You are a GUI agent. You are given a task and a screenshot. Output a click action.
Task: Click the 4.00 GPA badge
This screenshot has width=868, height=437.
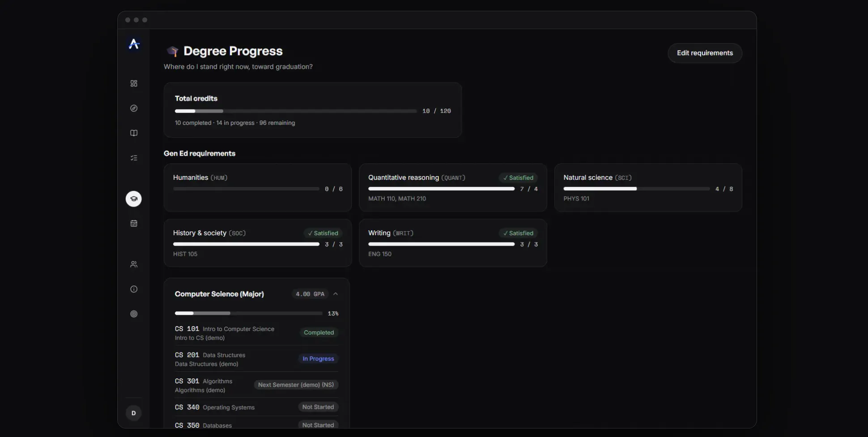coord(310,294)
